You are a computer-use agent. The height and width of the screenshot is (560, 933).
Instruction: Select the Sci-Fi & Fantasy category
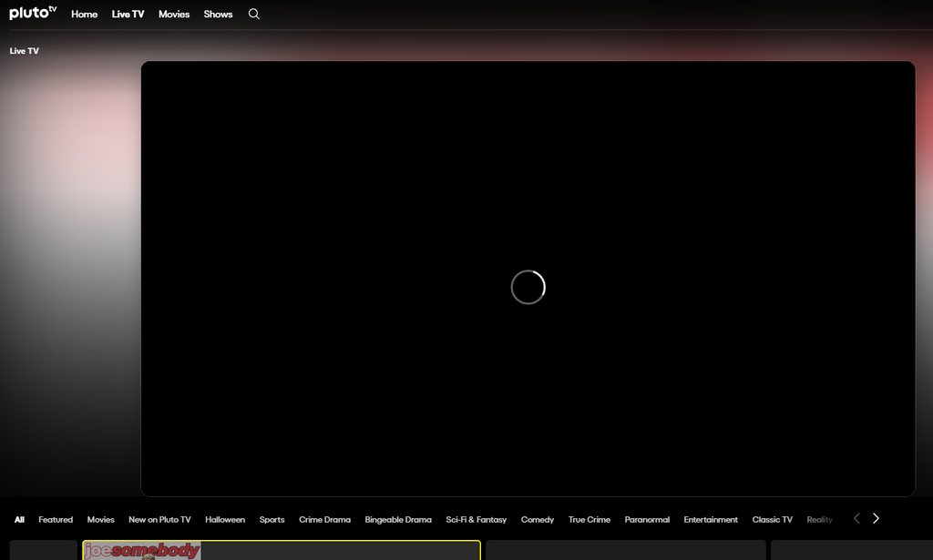coord(476,520)
